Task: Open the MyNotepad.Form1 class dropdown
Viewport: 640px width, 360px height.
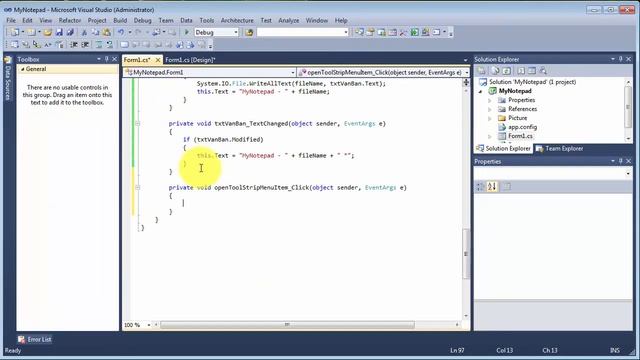Action: coord(293,73)
